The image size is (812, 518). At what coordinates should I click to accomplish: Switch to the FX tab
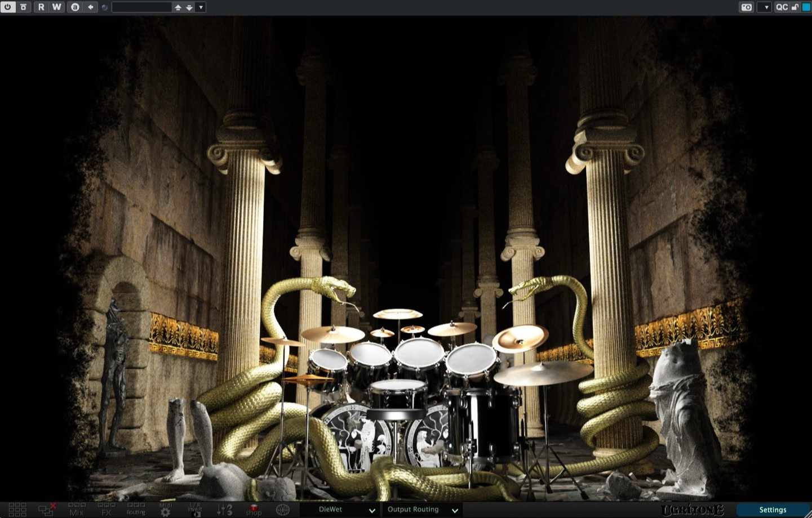[x=106, y=510]
